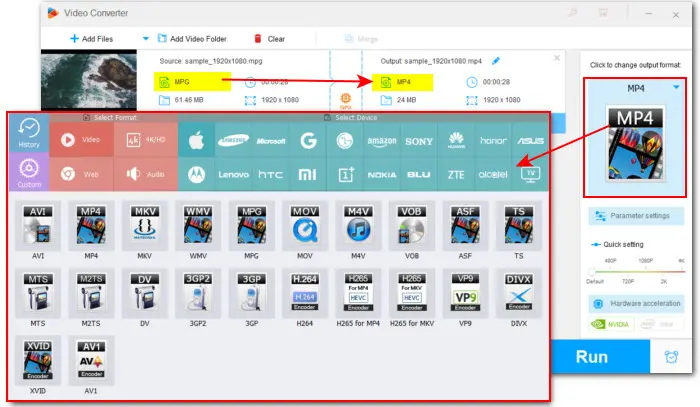Image resolution: width=700 pixels, height=407 pixels.
Task: Open the TV device category icon
Action: 531,174
